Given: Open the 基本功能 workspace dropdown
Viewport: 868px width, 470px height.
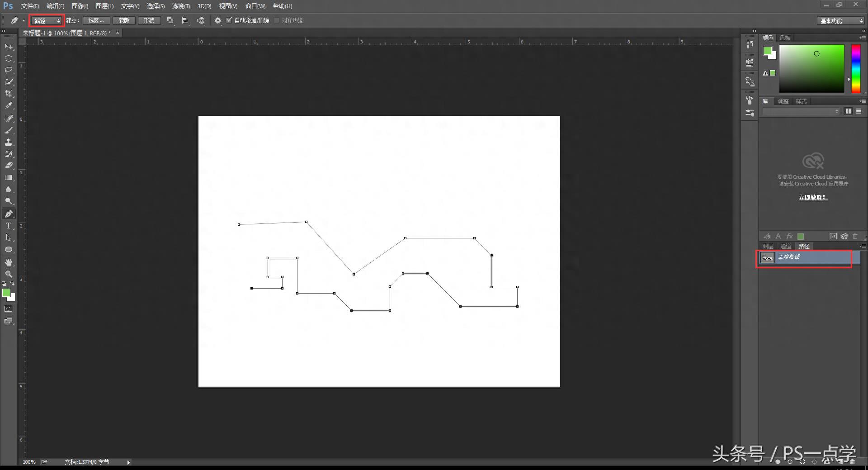Looking at the screenshot, I should point(841,21).
